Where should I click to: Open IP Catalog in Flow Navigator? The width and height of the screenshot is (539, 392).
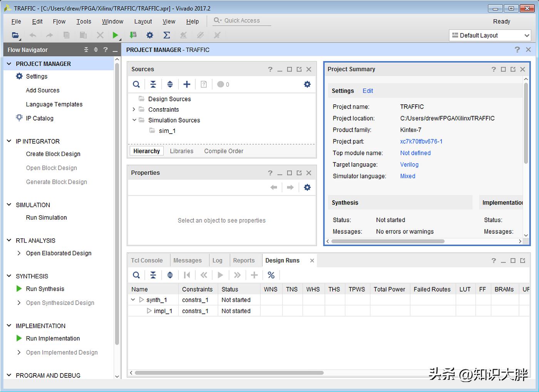pos(39,118)
